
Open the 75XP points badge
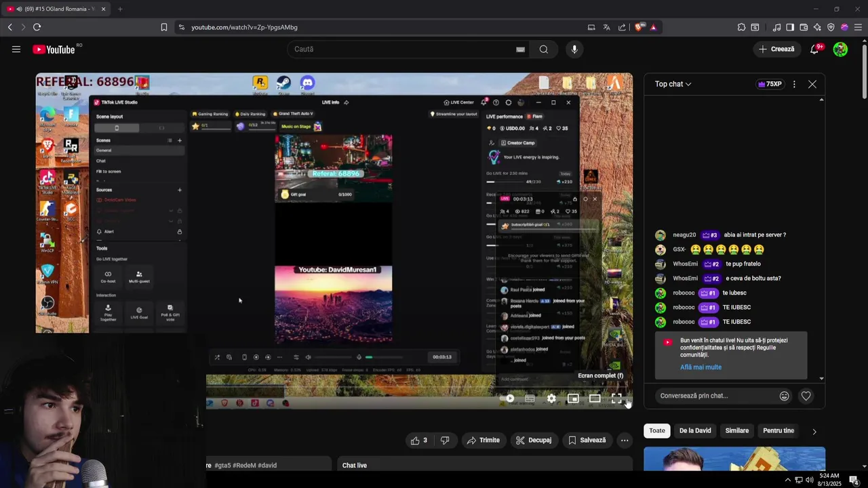(x=770, y=84)
